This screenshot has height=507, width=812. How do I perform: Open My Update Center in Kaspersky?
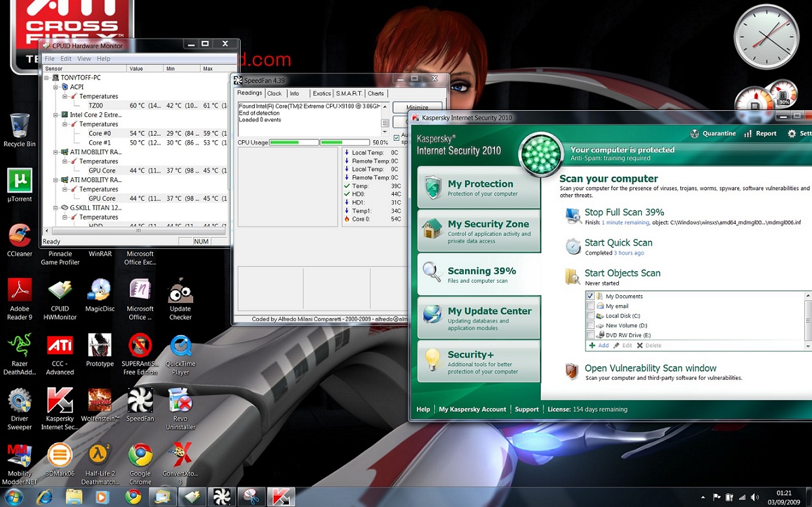click(x=479, y=318)
